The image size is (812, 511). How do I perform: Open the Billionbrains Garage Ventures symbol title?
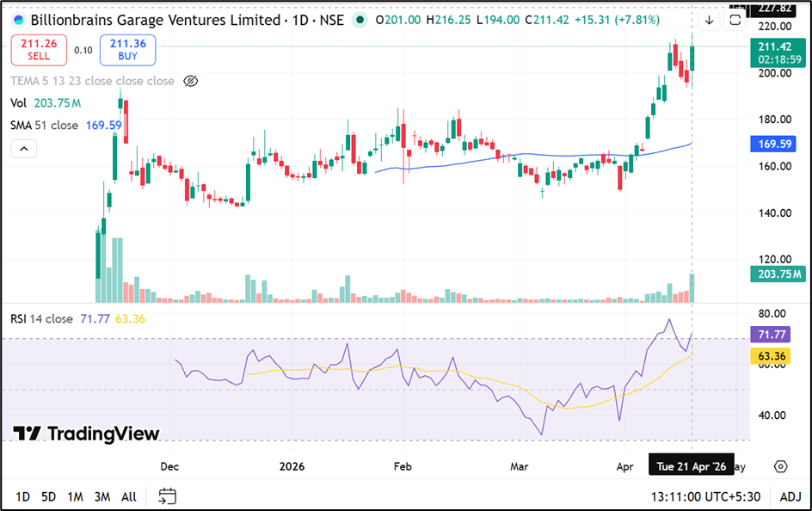pyautogui.click(x=156, y=20)
